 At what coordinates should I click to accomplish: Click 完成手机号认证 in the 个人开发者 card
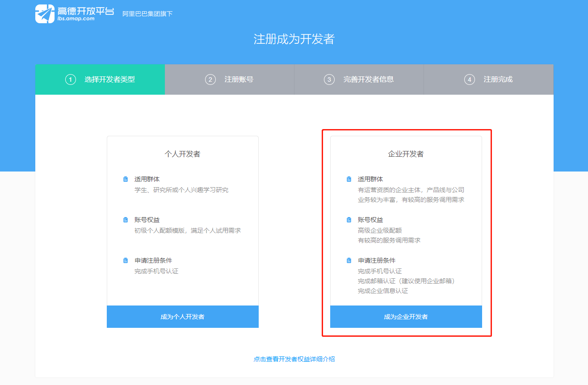[x=156, y=271]
